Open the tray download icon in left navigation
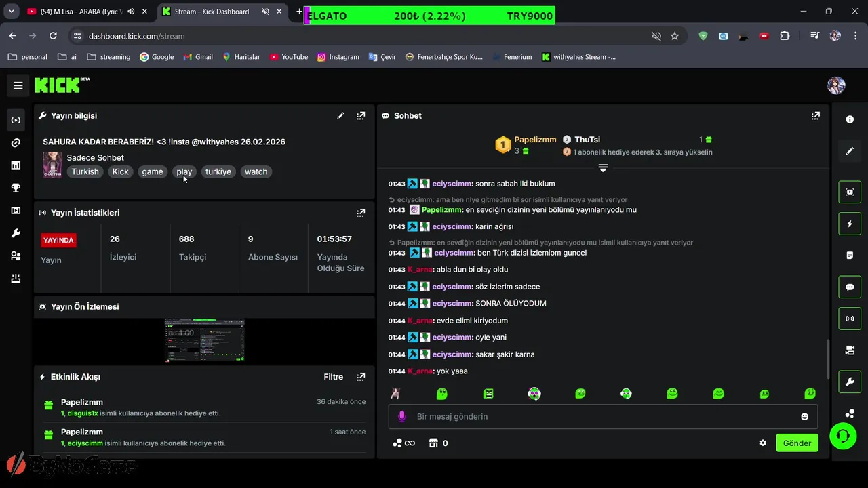This screenshot has height=488, width=868. click(x=16, y=279)
